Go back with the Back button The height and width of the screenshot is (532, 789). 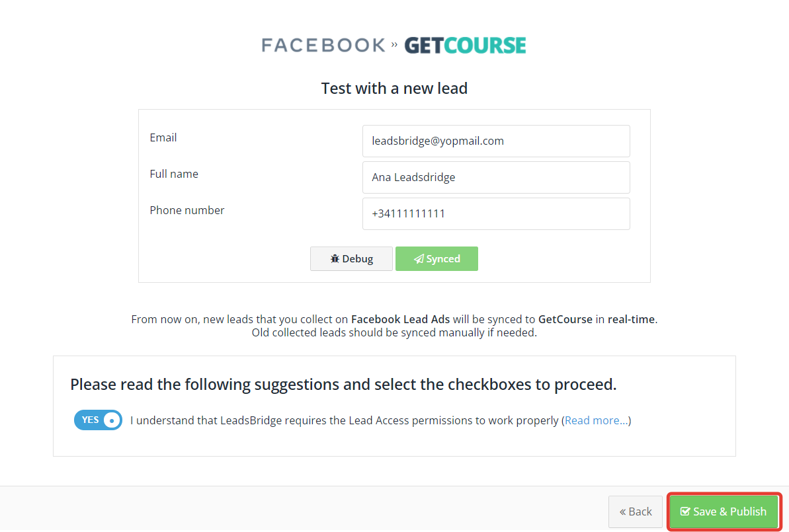636,512
